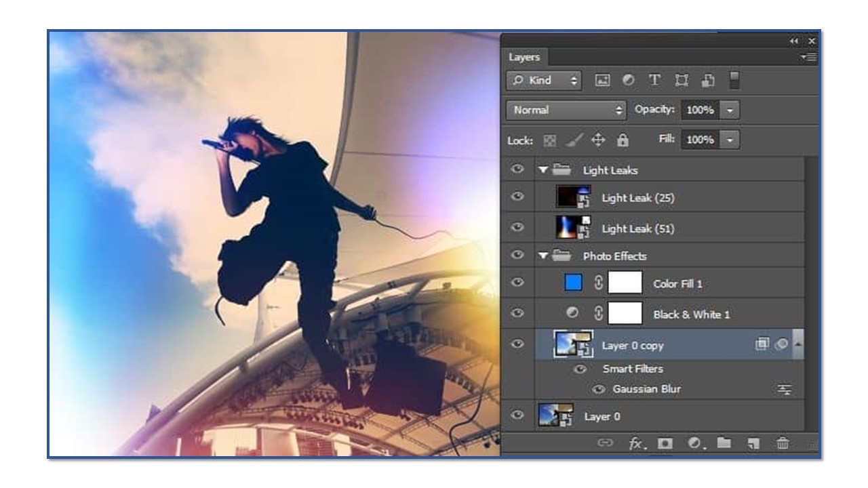Hide the Light Leaks group
Viewport: 868px width, 488px height.
[518, 170]
